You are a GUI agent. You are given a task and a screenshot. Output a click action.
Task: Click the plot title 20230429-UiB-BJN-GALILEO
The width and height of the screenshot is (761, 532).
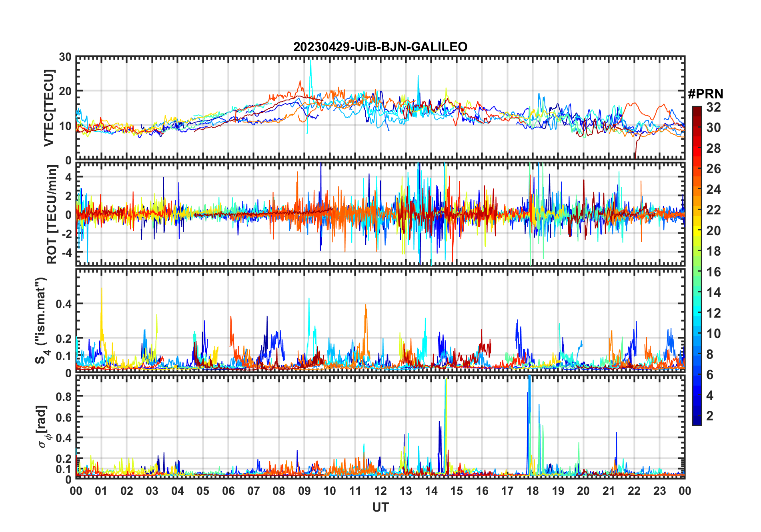[x=380, y=47]
